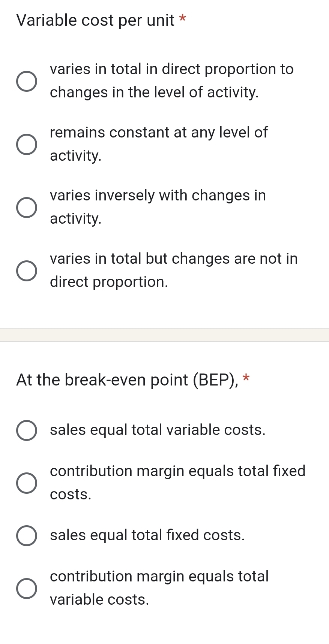Click the text 'sales equal total fixed costs.'

(x=147, y=535)
